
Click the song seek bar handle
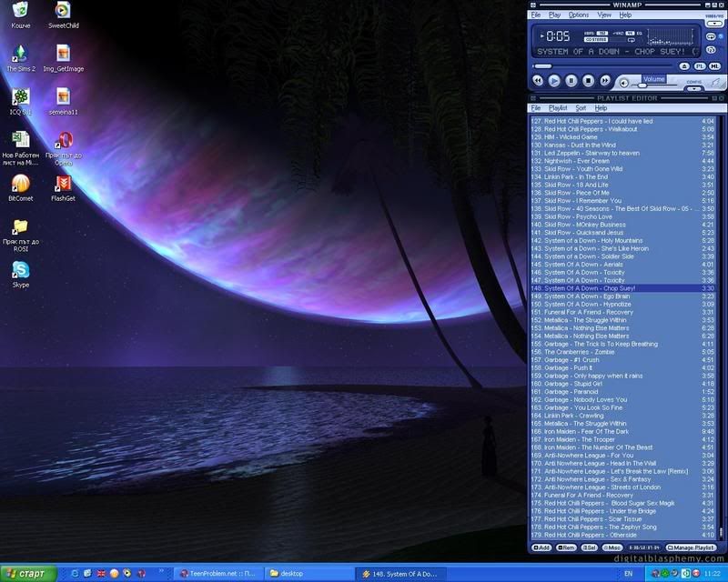pos(542,66)
